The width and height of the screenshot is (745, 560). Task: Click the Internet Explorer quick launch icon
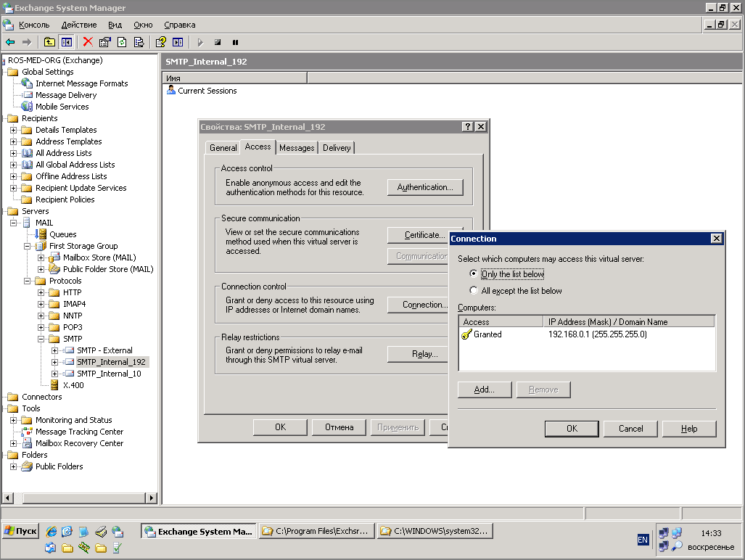(52, 532)
